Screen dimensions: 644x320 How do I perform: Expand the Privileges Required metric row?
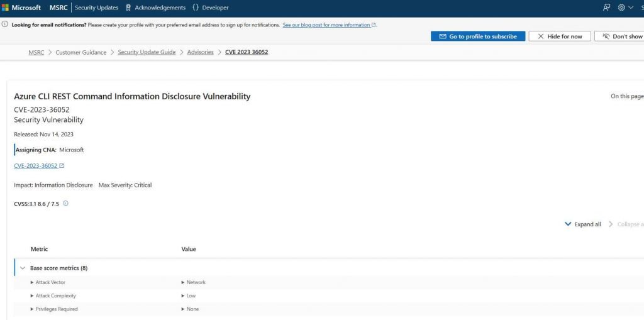tap(32, 309)
